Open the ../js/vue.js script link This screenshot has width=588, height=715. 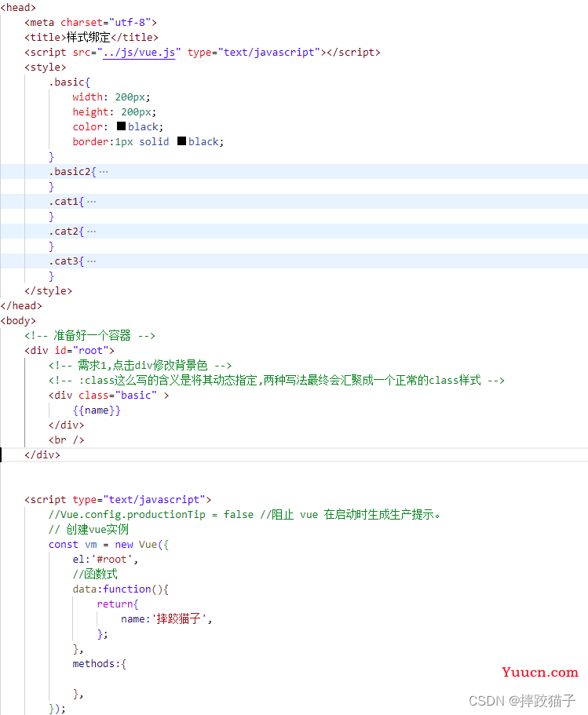[139, 53]
